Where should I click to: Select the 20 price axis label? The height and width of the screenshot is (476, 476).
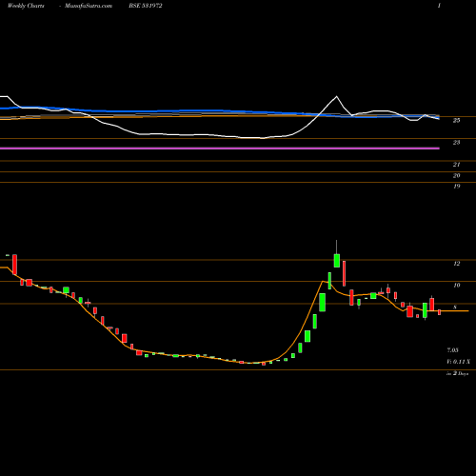click(456, 176)
